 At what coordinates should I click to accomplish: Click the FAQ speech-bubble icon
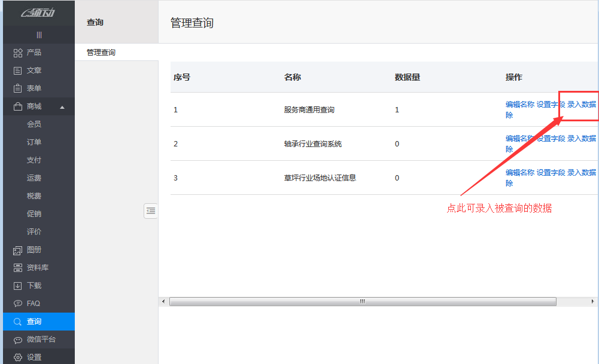(x=17, y=303)
